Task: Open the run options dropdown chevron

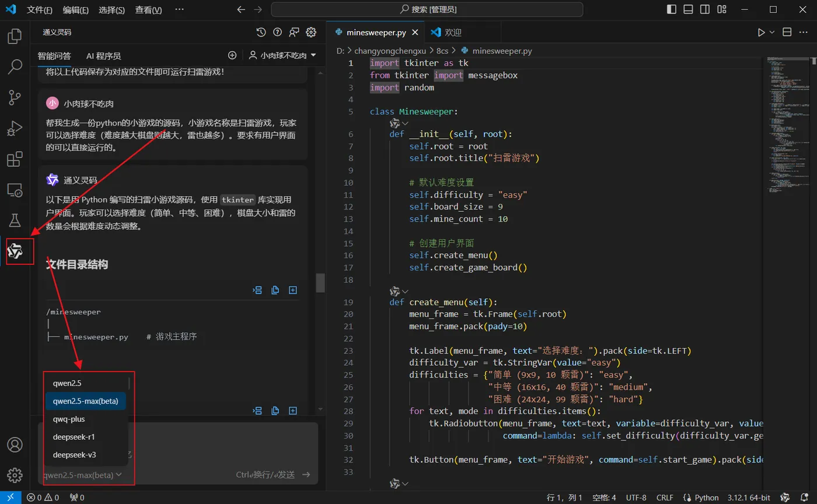Action: click(x=772, y=33)
